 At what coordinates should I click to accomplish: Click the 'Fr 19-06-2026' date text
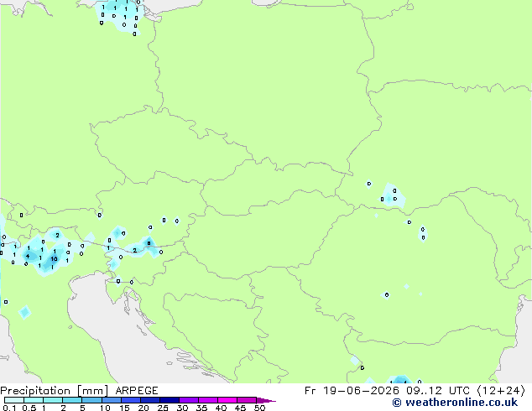tap(352, 391)
